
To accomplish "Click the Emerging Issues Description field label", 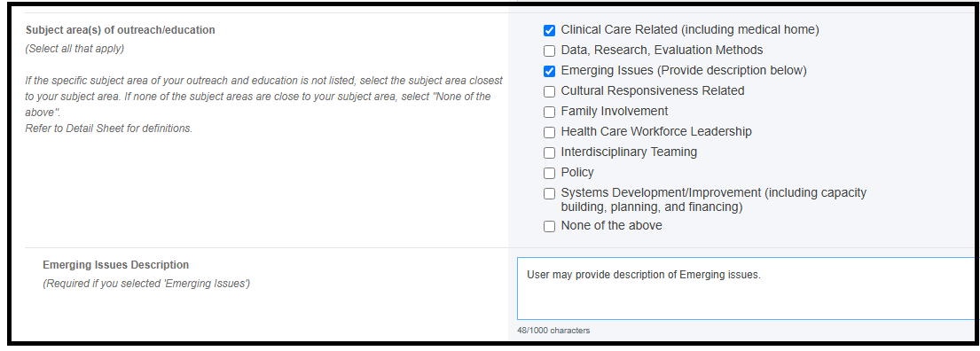I will 115,265.
